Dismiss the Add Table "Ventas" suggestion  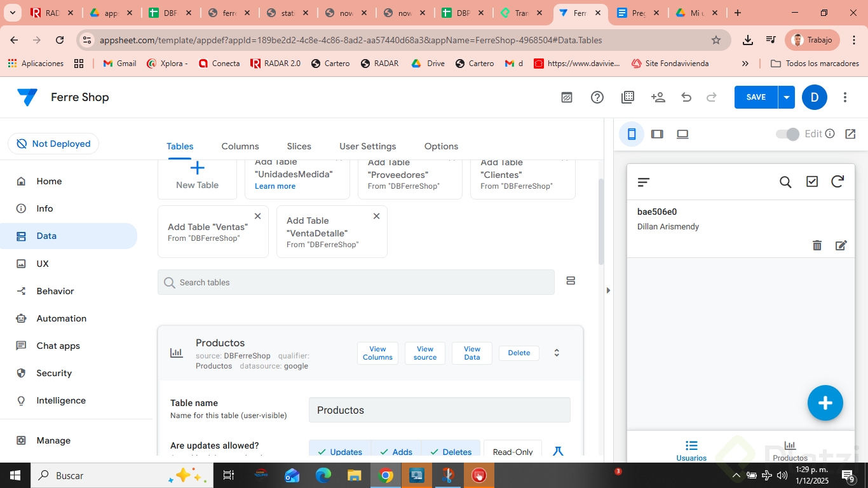coord(257,216)
